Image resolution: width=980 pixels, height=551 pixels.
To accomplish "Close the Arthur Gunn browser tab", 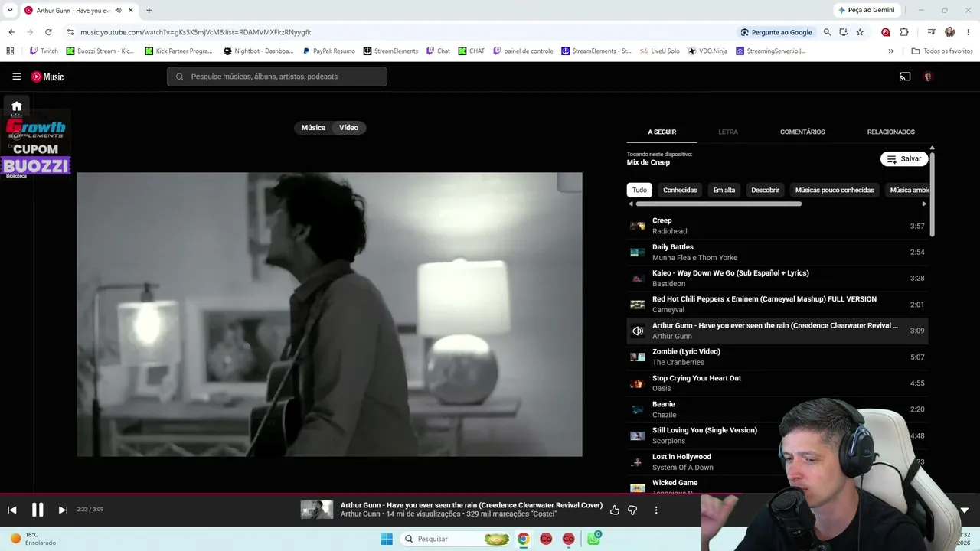I will [131, 11].
